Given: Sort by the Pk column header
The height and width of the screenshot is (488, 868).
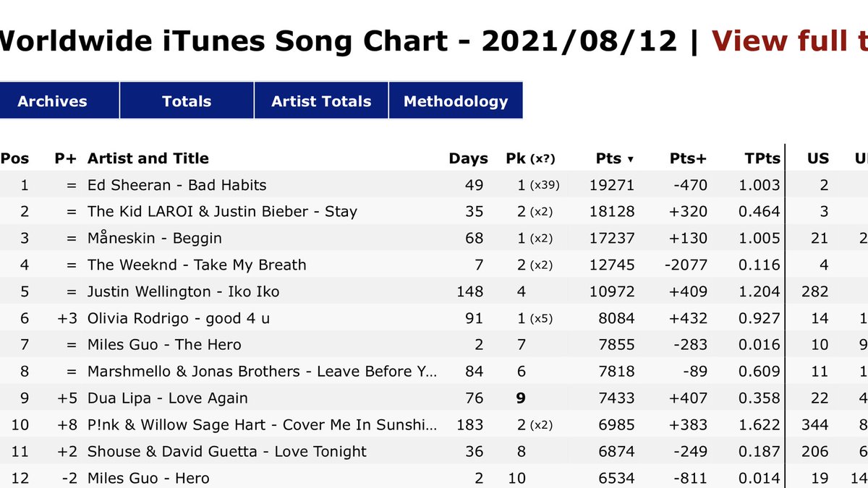Looking at the screenshot, I should [x=530, y=158].
